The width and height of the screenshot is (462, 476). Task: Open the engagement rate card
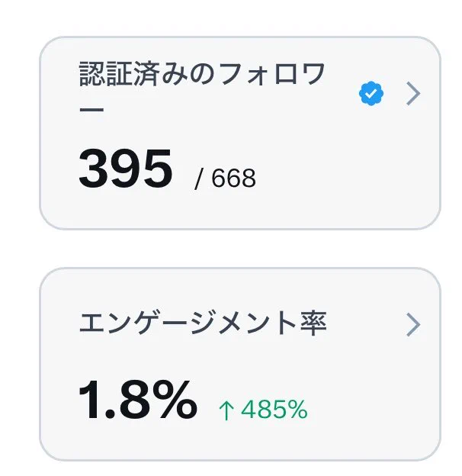click(x=240, y=365)
